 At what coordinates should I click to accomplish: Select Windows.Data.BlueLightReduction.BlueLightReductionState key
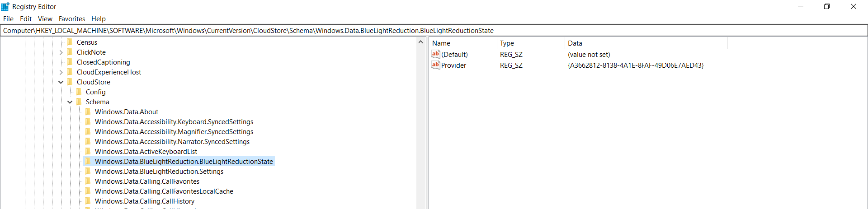(184, 162)
